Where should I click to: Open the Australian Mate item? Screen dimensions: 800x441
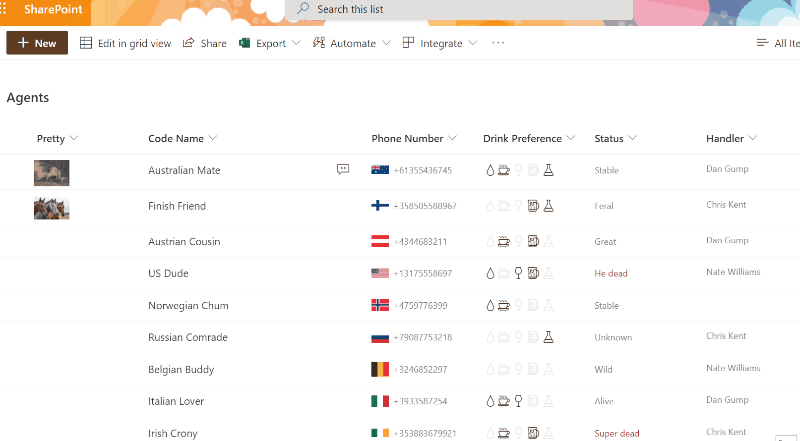[184, 170]
